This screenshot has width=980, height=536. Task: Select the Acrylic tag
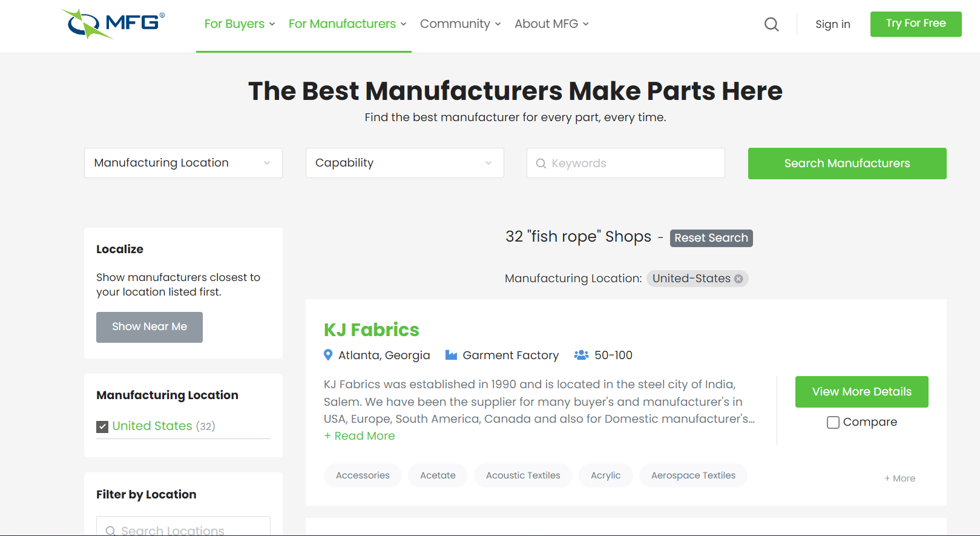(x=606, y=475)
